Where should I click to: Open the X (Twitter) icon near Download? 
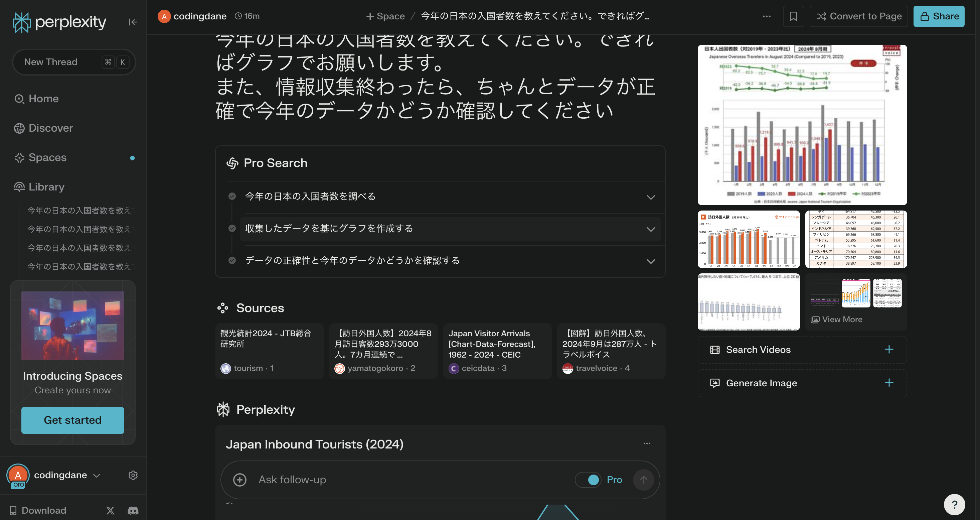pos(110,511)
